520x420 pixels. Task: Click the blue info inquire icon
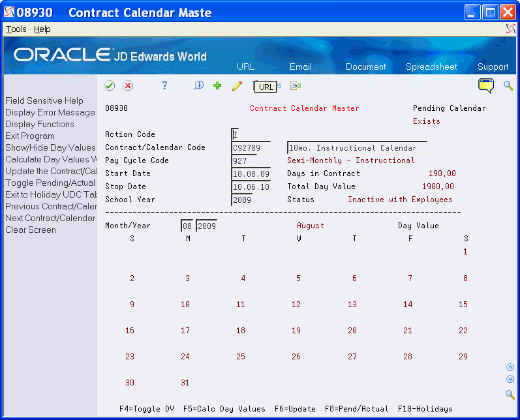[198, 85]
